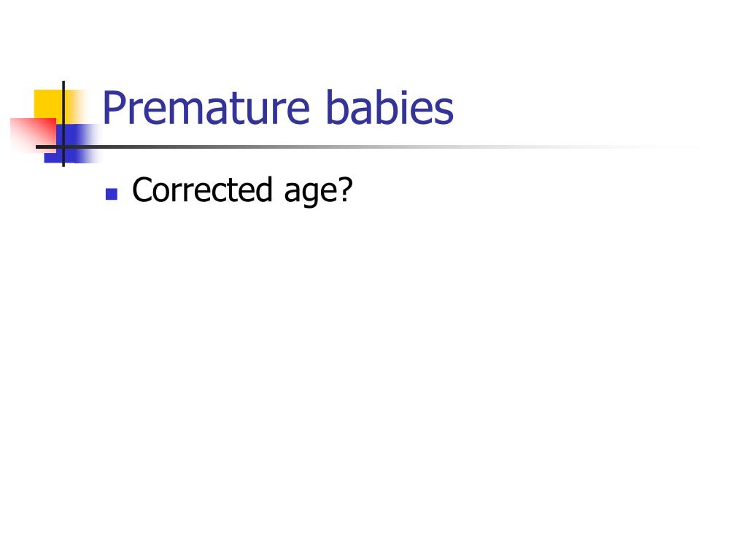Click the red gradient square decoration
The width and height of the screenshot is (747, 560).
click(x=32, y=133)
